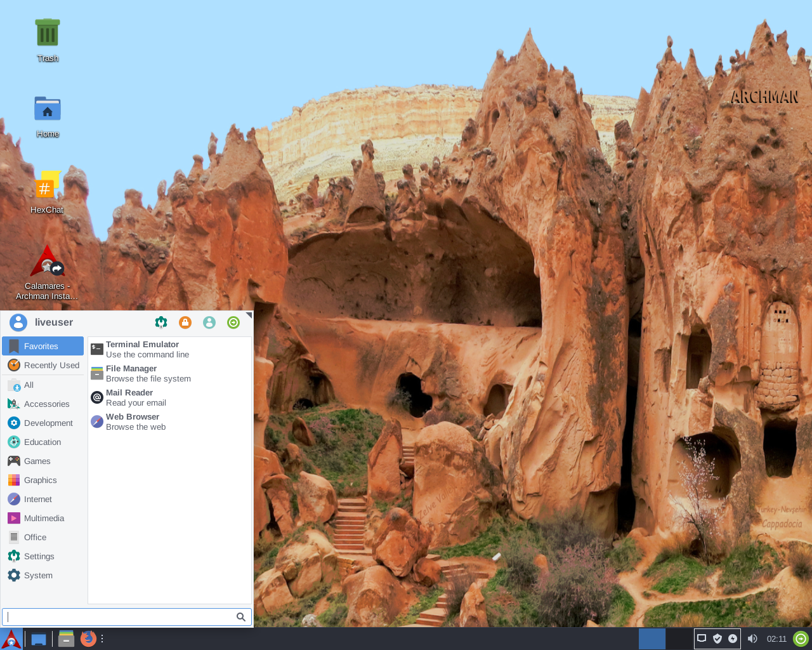The image size is (812, 650).
Task: Launch HexChat from the desktop
Action: [47, 192]
